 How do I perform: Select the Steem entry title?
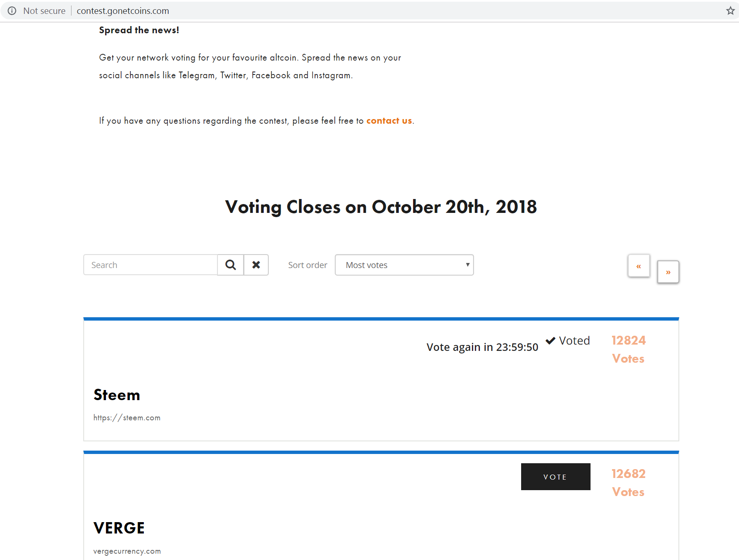(x=117, y=395)
